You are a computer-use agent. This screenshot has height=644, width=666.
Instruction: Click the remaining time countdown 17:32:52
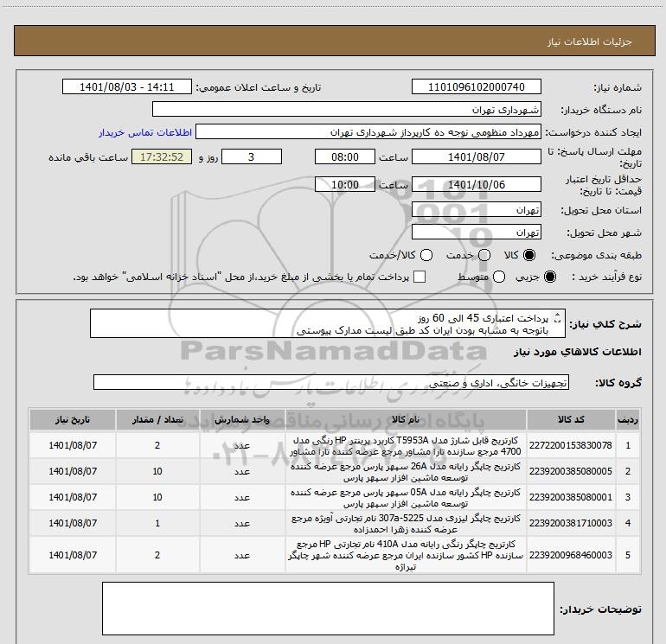tap(162, 156)
